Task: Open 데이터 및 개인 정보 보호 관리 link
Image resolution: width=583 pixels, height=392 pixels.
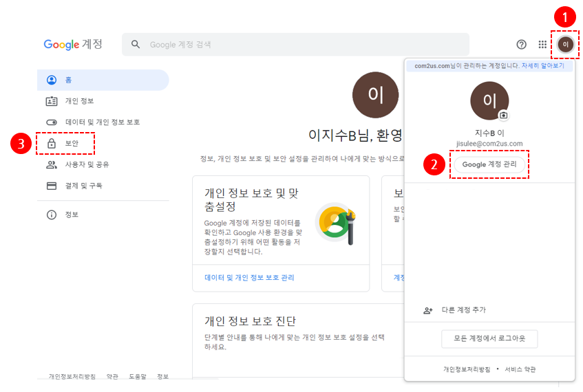Action: pos(249,278)
